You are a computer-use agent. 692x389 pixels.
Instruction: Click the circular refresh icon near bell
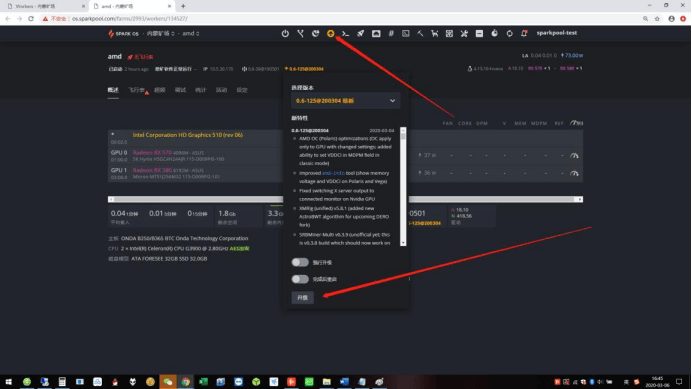pos(509,34)
